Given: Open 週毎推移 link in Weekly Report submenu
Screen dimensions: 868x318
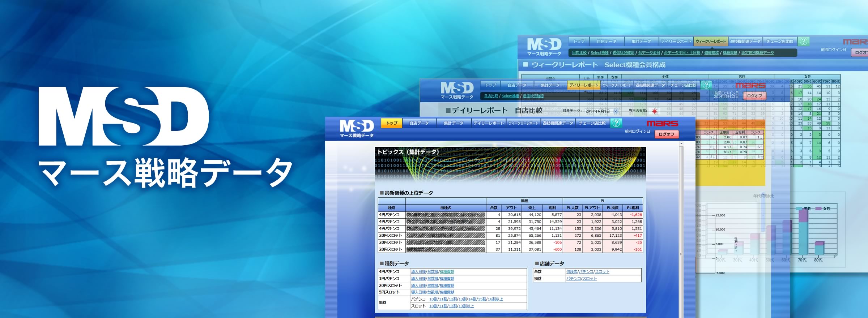Looking at the screenshot, I should click(711, 53).
